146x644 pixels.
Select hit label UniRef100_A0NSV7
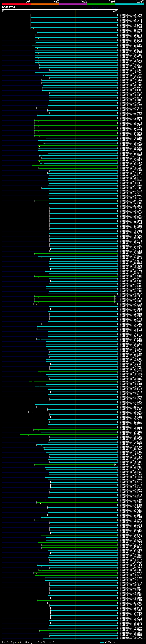tap(131, 628)
